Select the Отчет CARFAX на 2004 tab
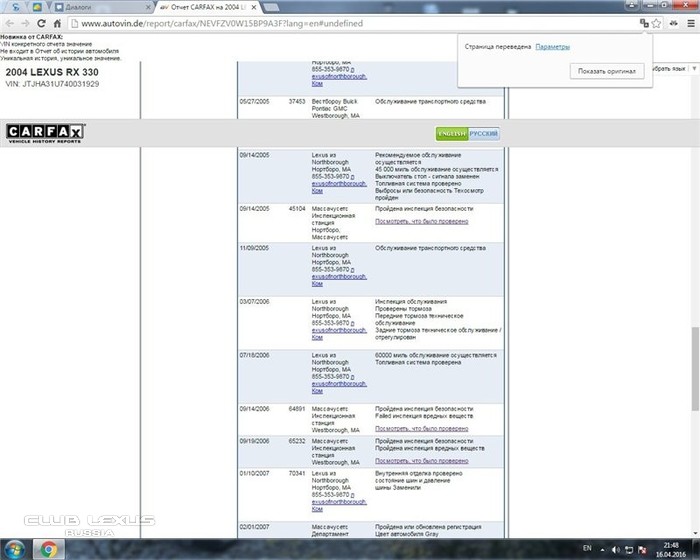The height and width of the screenshot is (560, 700). (x=208, y=7)
